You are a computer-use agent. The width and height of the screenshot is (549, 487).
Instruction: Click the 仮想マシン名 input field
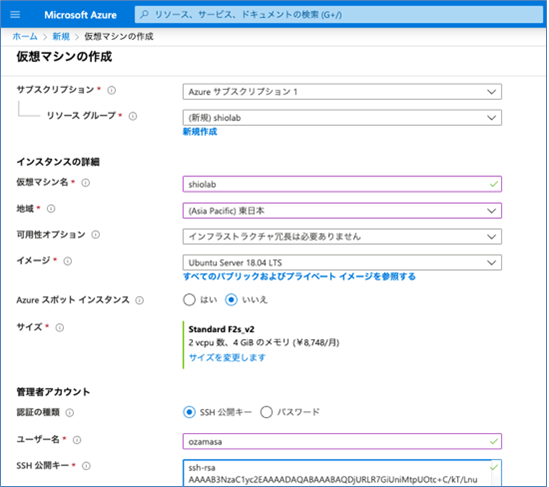(342, 184)
